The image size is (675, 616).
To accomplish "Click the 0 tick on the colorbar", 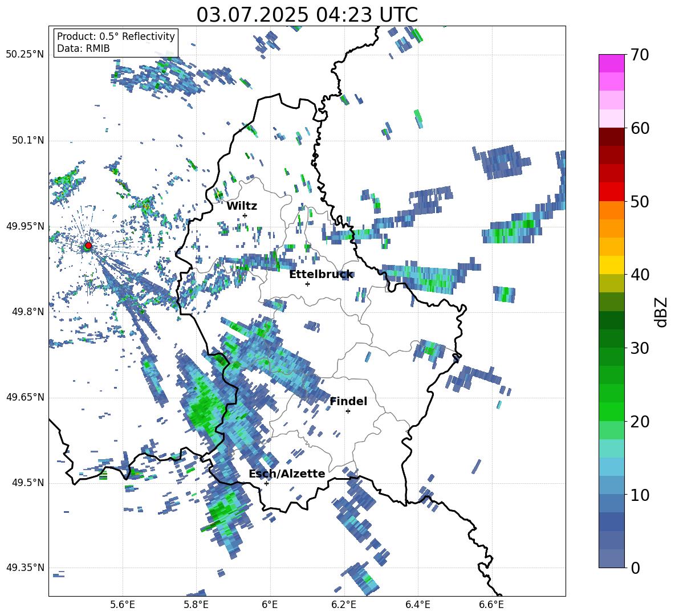I will (x=635, y=568).
